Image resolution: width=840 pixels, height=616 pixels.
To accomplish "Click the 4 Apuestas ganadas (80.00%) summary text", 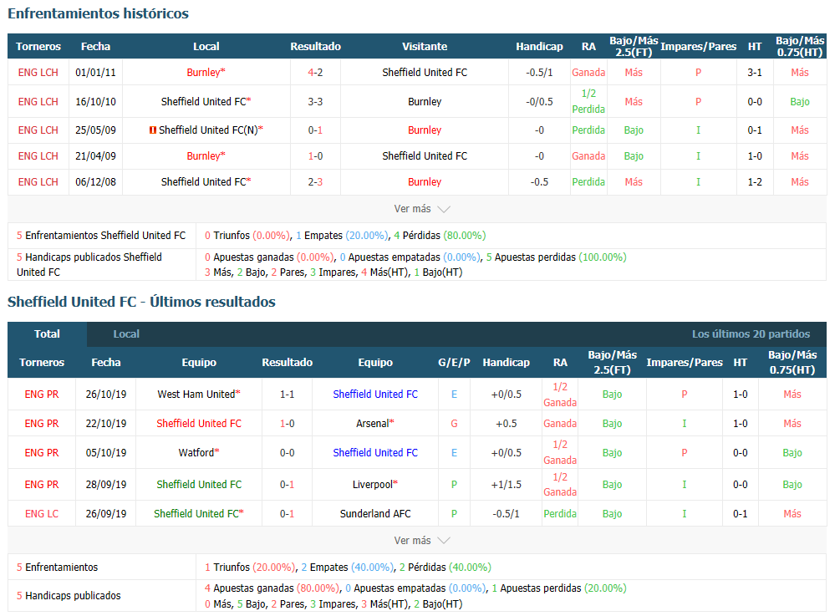I will point(271,588).
